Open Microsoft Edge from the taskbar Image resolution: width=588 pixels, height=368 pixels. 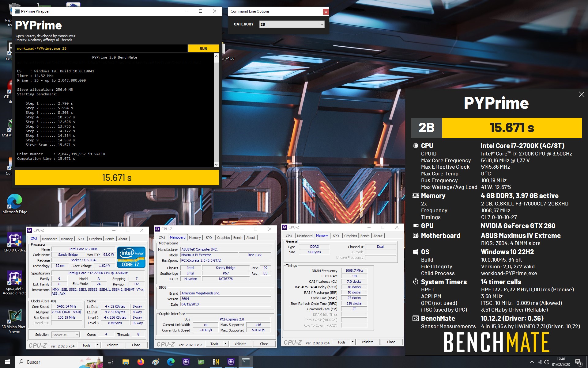171,362
